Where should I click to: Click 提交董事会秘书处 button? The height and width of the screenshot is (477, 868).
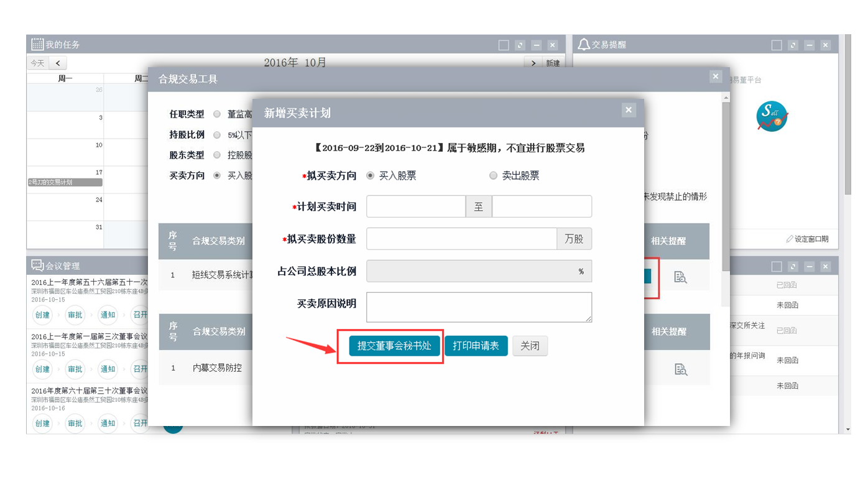(394, 346)
